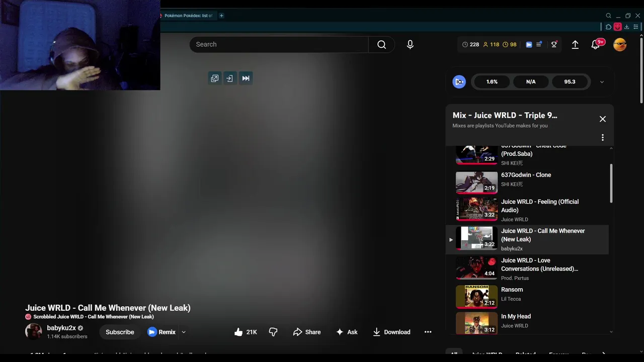Dislike the video
Viewport: 644px width, 362px height.
coord(273,332)
